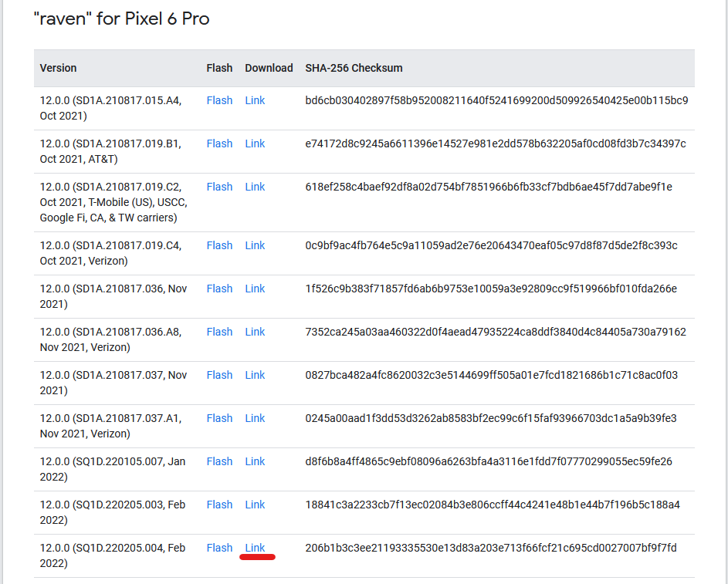Flash the SQ1D.220105.007 Jan 2022 build
Image resolution: width=728 pixels, height=584 pixels.
tap(219, 461)
